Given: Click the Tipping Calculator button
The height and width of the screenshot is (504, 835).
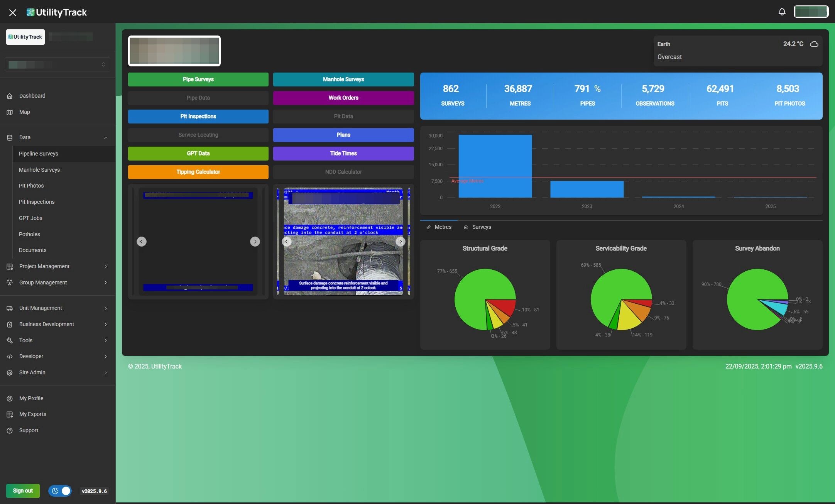Looking at the screenshot, I should 198,172.
